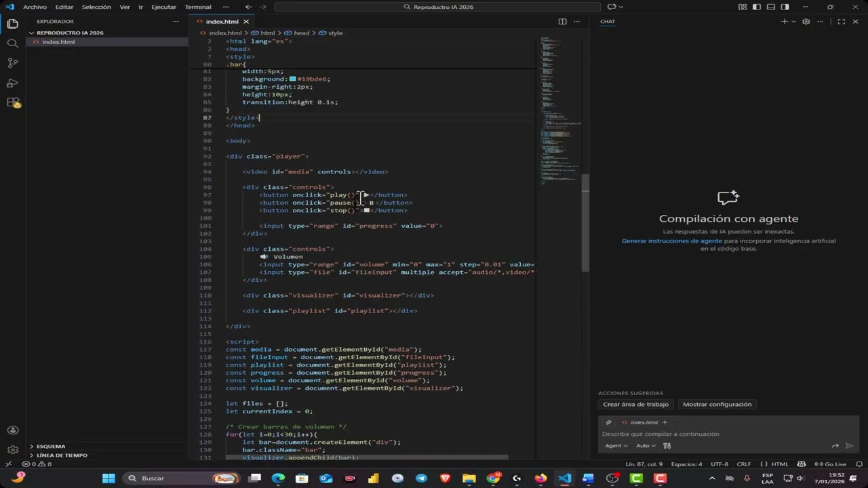Click the Windows taskbar Buscar search box
The height and width of the screenshot is (488, 868).
(182, 478)
